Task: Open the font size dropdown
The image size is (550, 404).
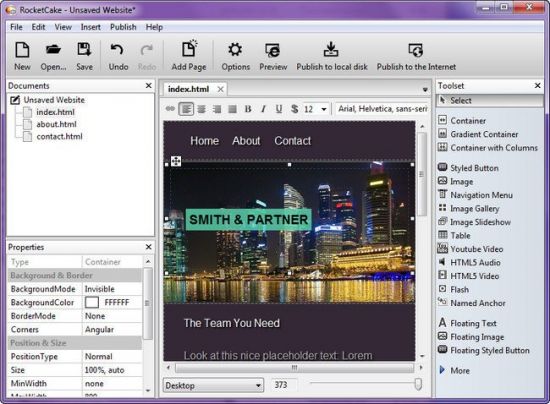Action: (x=324, y=109)
